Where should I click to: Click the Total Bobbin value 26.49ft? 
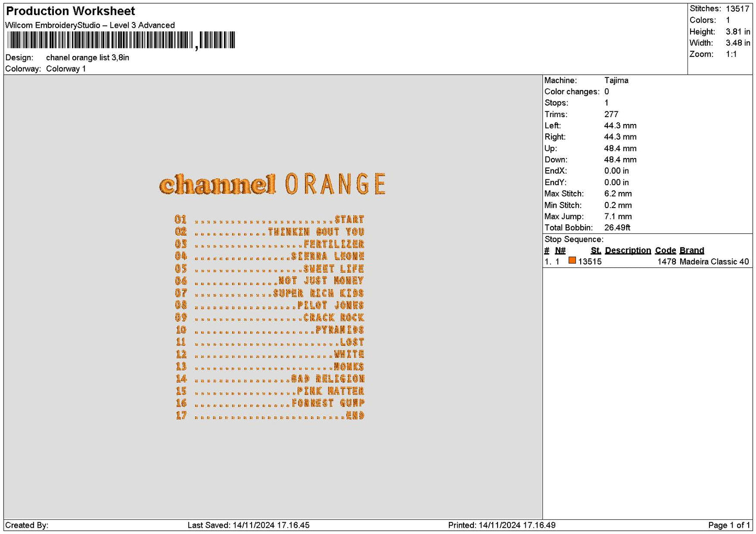(617, 228)
